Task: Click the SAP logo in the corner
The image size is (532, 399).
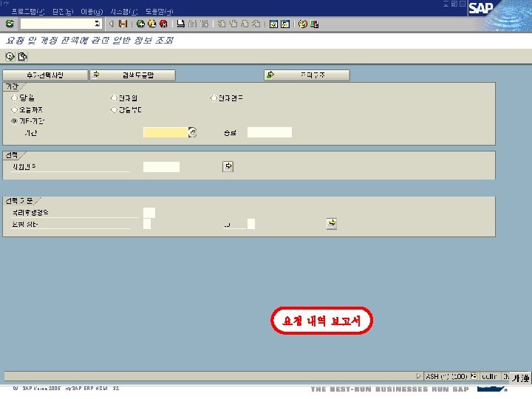Action: (481, 8)
